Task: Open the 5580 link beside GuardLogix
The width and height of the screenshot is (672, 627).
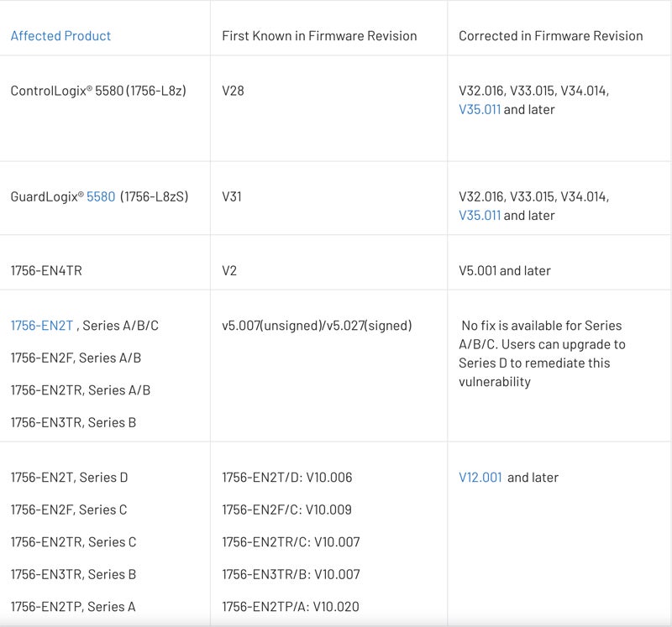Action: tap(101, 197)
